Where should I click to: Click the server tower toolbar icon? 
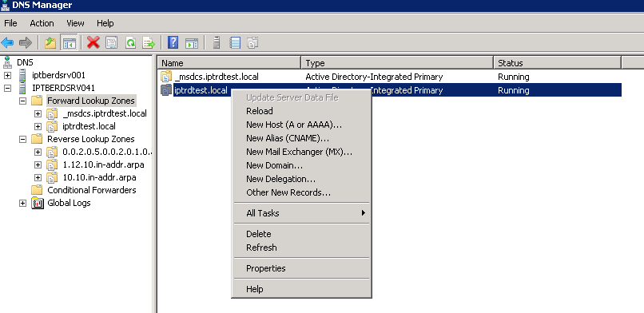[217, 42]
